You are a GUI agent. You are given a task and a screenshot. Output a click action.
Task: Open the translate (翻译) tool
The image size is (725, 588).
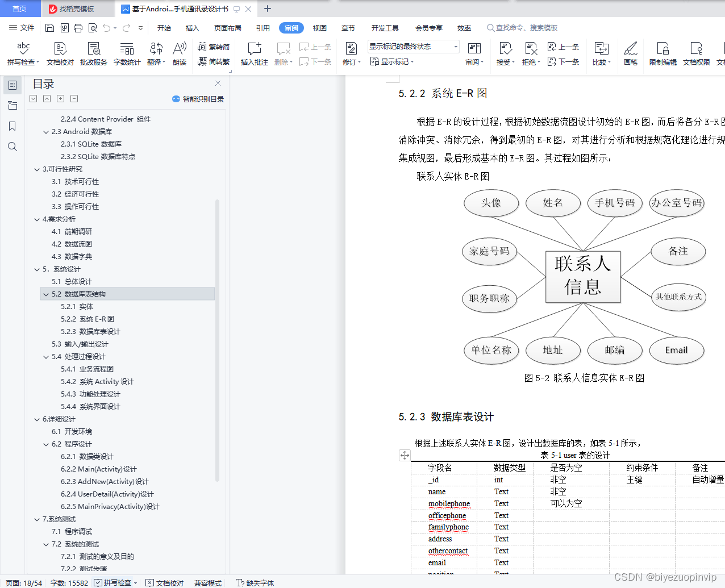click(156, 53)
